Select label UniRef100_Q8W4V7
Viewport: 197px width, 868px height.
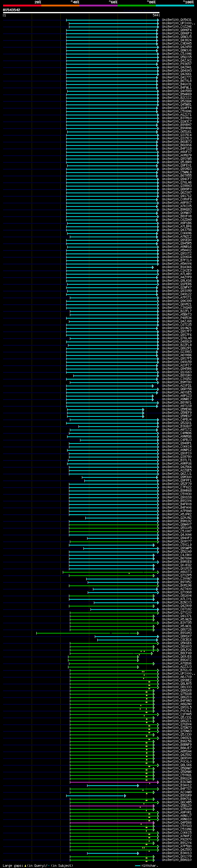pyautogui.click(x=176, y=525)
